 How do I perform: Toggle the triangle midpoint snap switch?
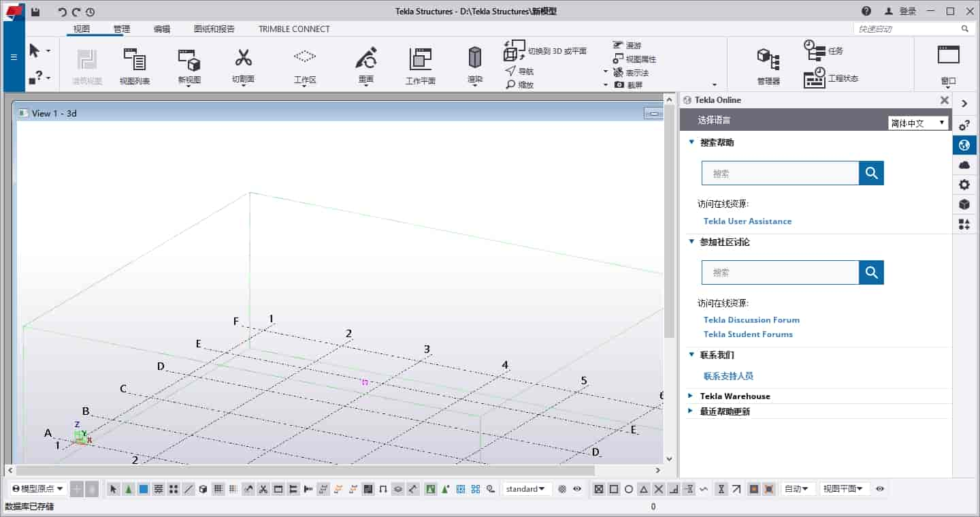point(644,488)
